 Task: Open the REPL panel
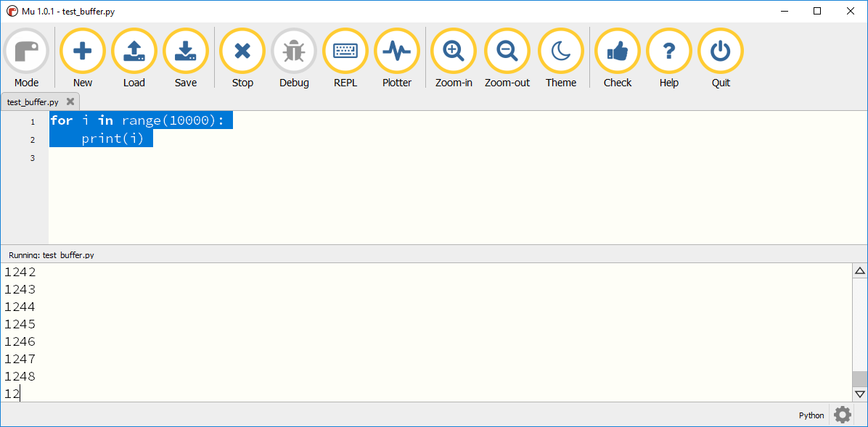coord(345,58)
